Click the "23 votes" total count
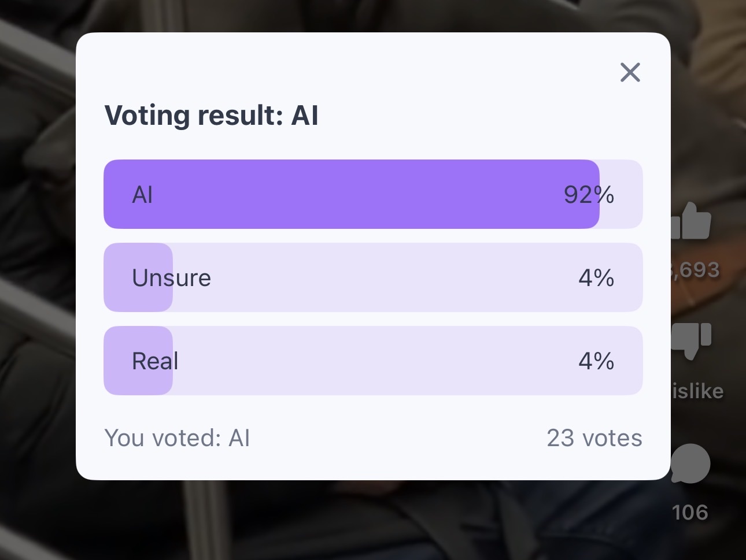 coord(594,438)
